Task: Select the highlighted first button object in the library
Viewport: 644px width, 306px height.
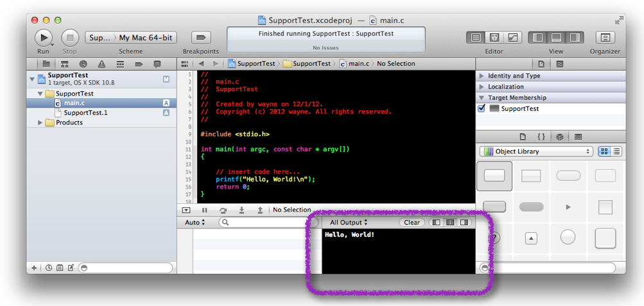Action: click(x=494, y=176)
